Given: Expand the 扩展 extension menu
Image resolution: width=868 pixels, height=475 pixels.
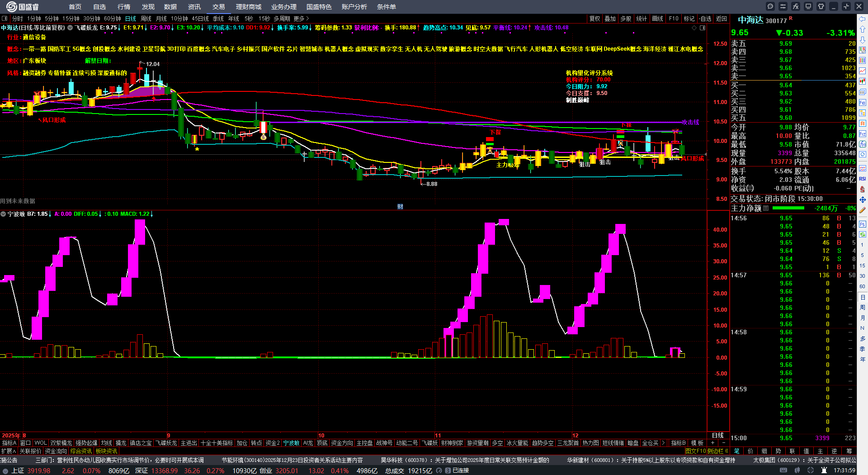Looking at the screenshot, I should tap(9, 451).
